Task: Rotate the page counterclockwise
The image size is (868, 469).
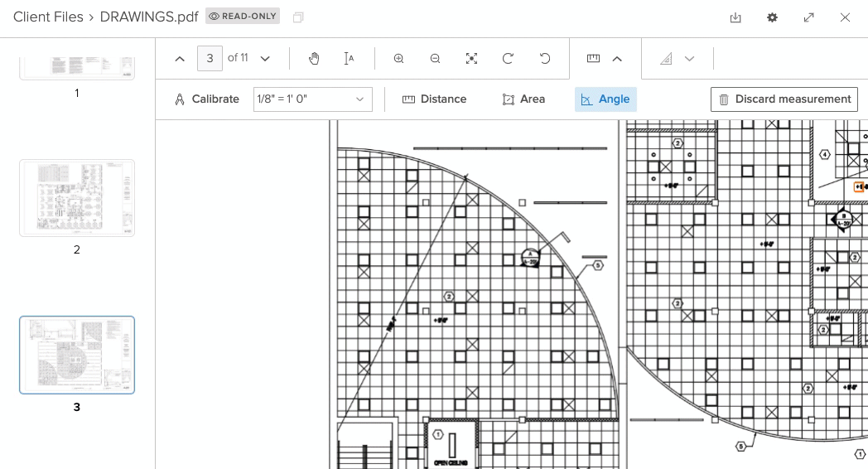Action: tap(545, 58)
